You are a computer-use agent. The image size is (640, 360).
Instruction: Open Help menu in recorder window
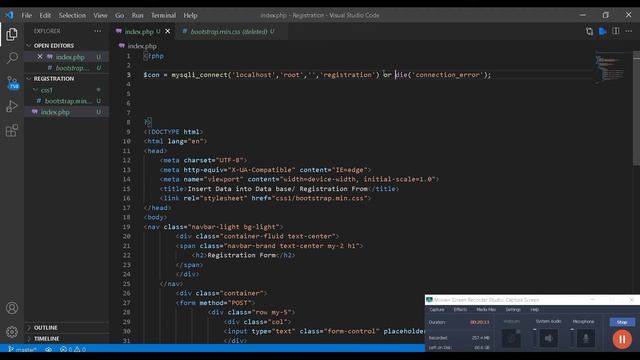coord(534,309)
